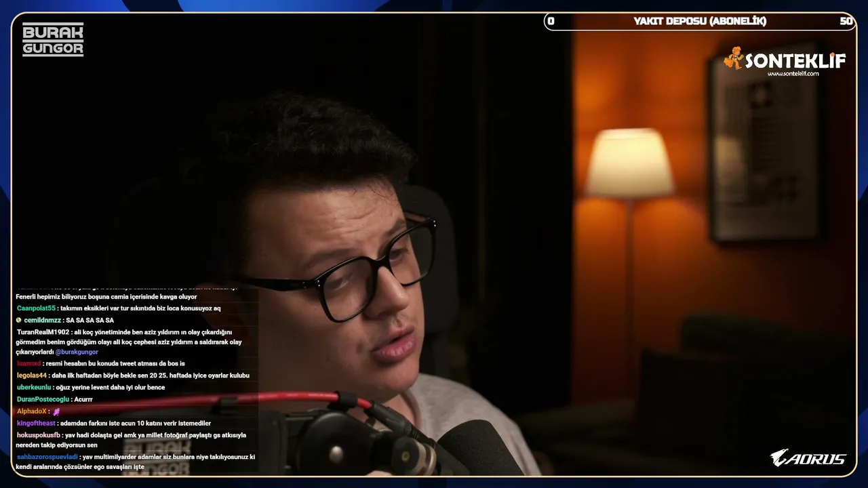Select chat username TuranRealM1902
The width and height of the screenshot is (868, 488).
click(x=43, y=332)
